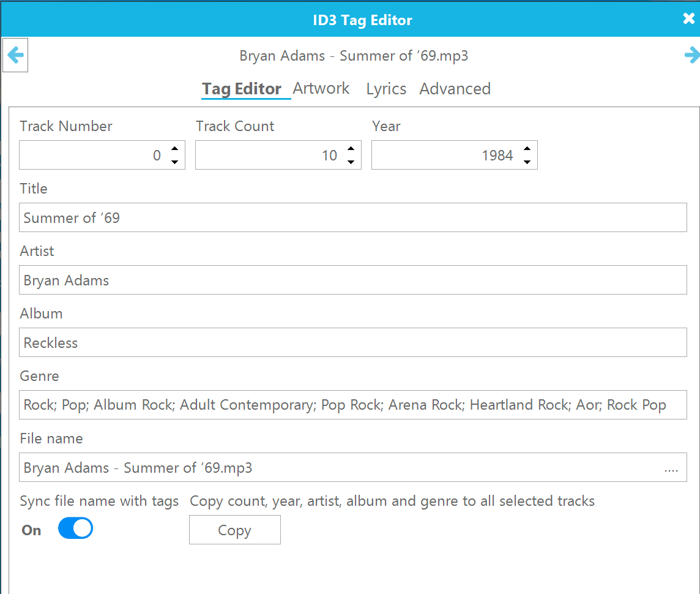Close the ID3 Tag Editor window

point(689,19)
